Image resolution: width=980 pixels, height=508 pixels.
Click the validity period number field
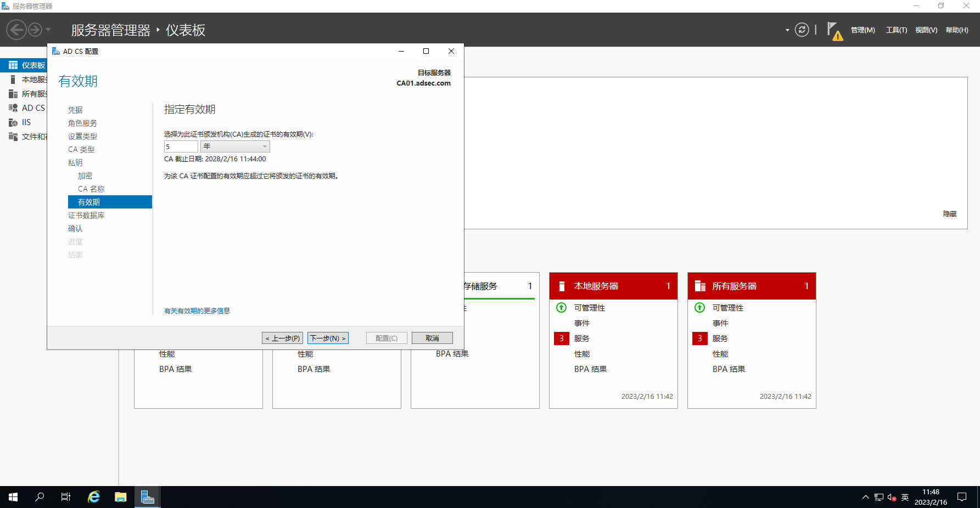coord(181,146)
